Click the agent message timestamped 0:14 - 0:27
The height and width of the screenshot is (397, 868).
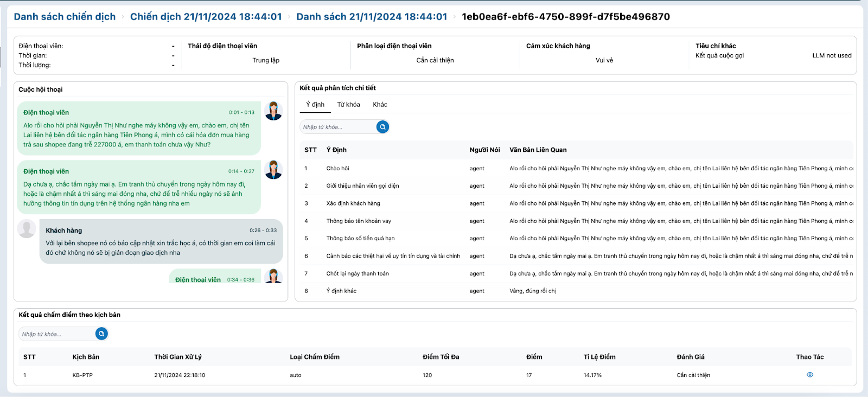(139, 187)
